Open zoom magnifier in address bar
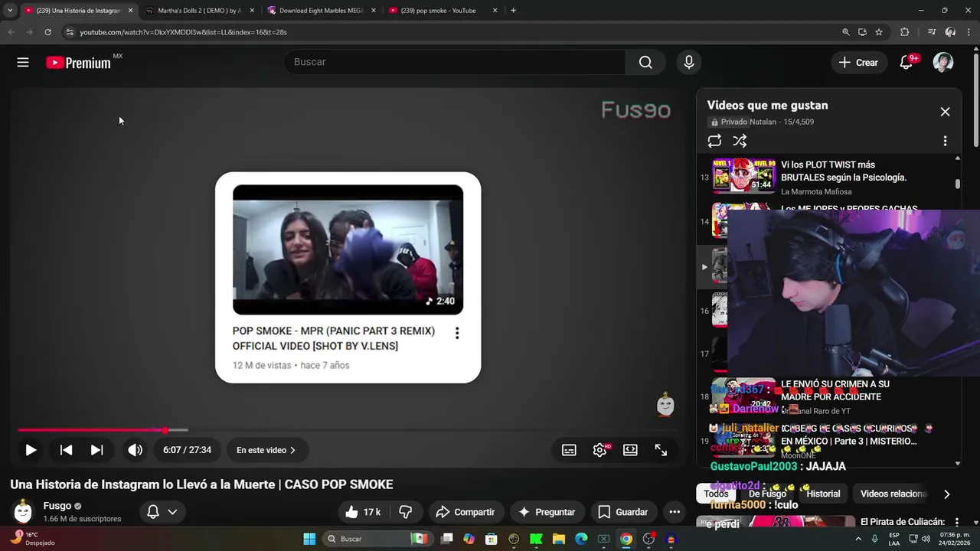The image size is (980, 551). 845,32
